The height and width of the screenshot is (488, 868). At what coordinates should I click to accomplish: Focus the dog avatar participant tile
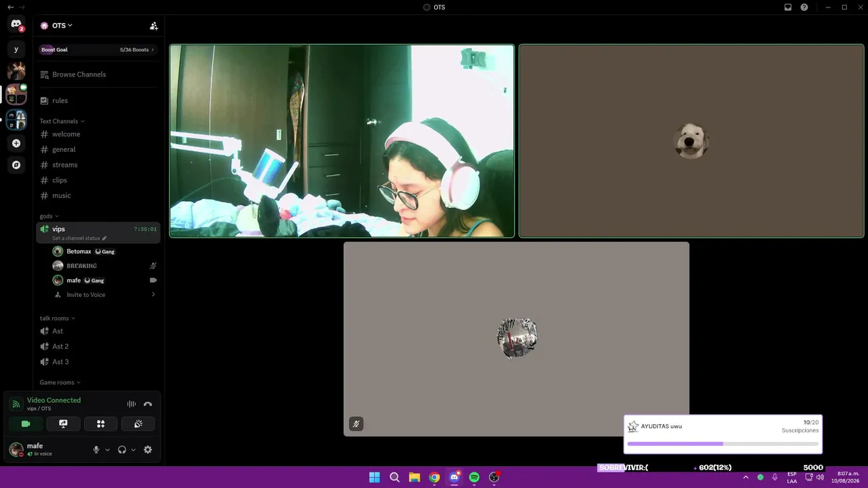tap(691, 141)
